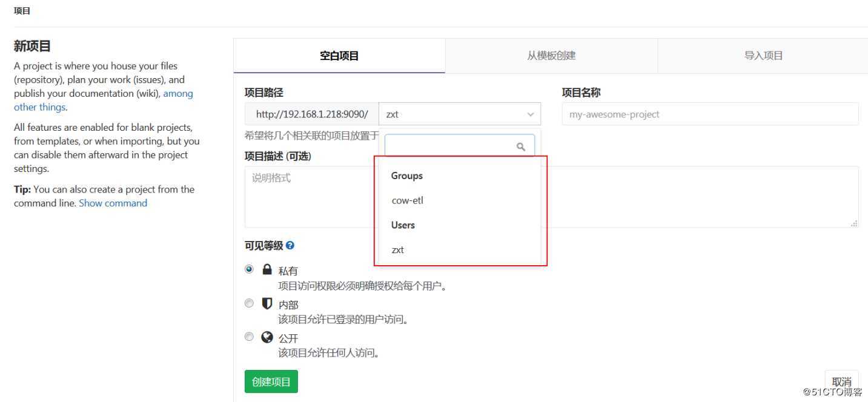This screenshot has height=402, width=868.
Task: Select the 内部 internal radio button
Action: pyautogui.click(x=249, y=303)
